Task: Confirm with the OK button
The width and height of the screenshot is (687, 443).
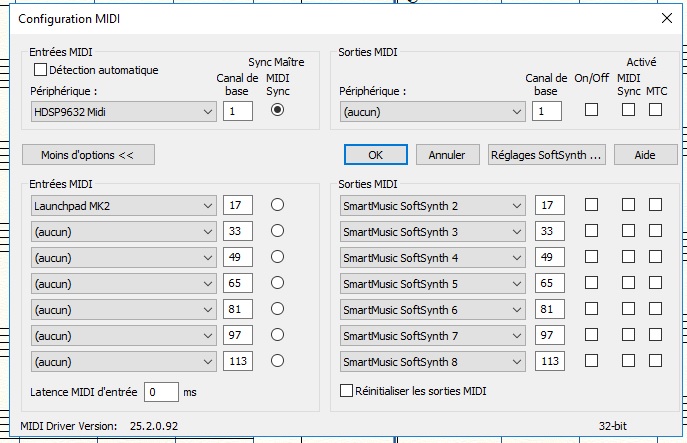Action: coord(375,155)
